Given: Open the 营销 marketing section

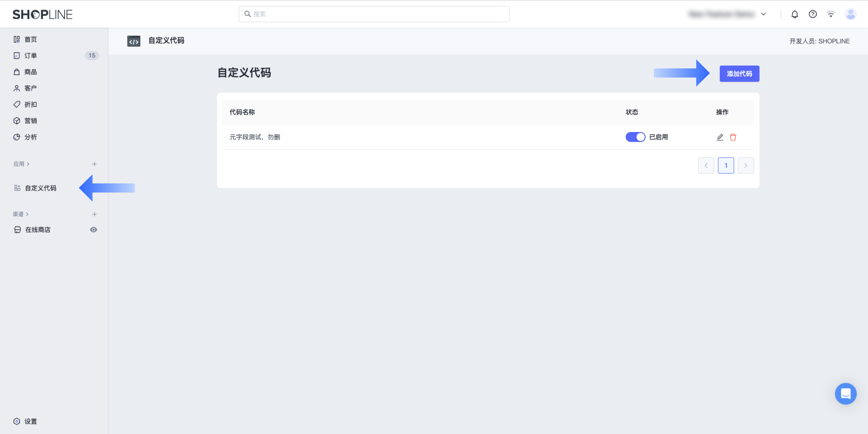Looking at the screenshot, I should tap(17, 120).
